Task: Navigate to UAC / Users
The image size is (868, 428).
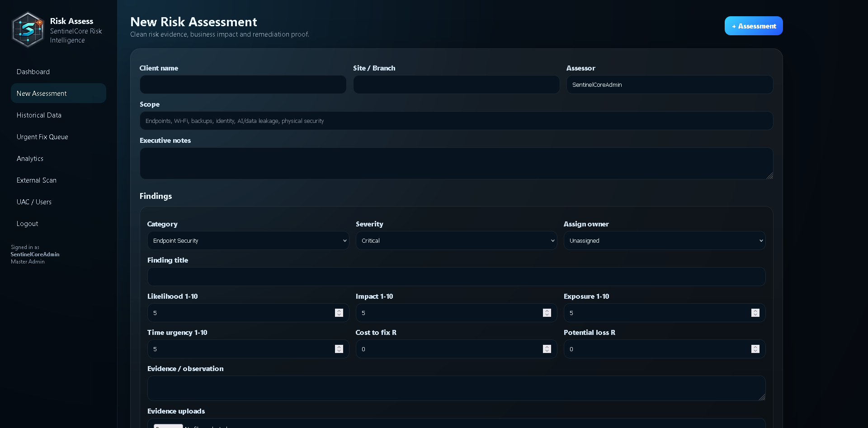Action: [58, 202]
